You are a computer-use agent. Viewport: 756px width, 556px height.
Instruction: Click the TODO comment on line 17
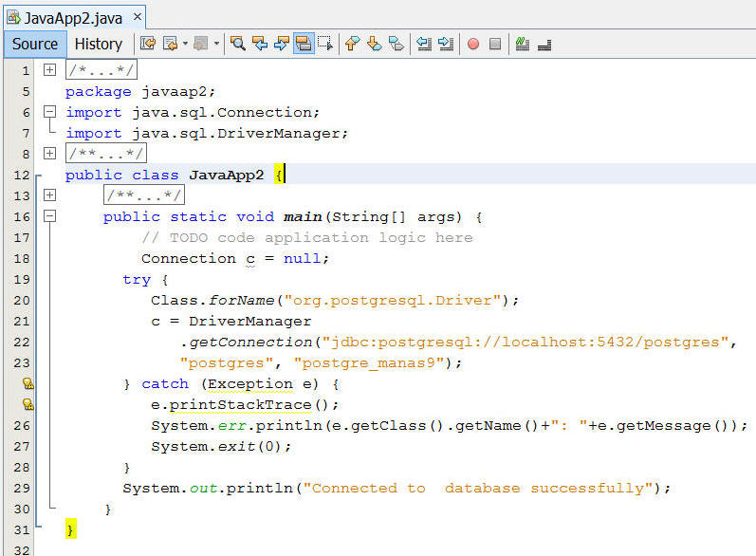307,237
